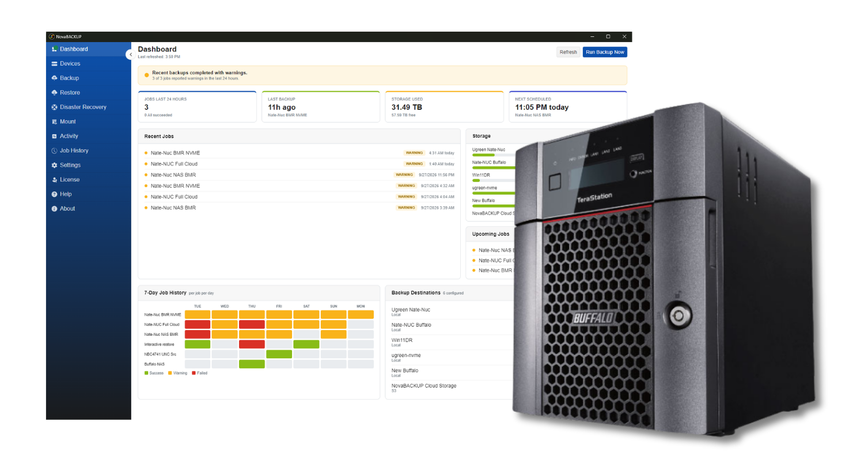Image resolution: width=868 pixels, height=459 pixels.
Task: Select Help in the sidebar
Action: pos(89,194)
